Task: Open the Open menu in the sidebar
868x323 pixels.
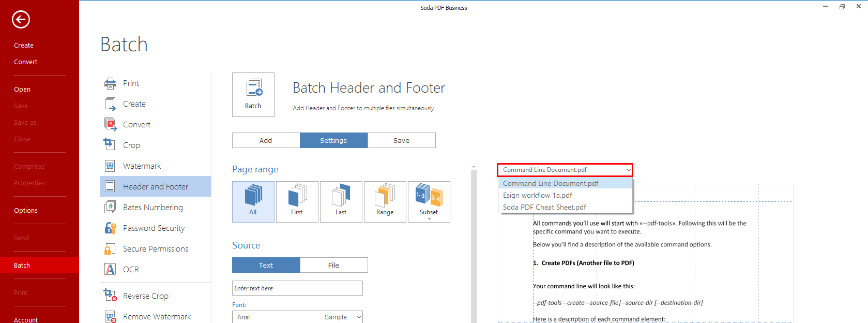Action: (22, 90)
